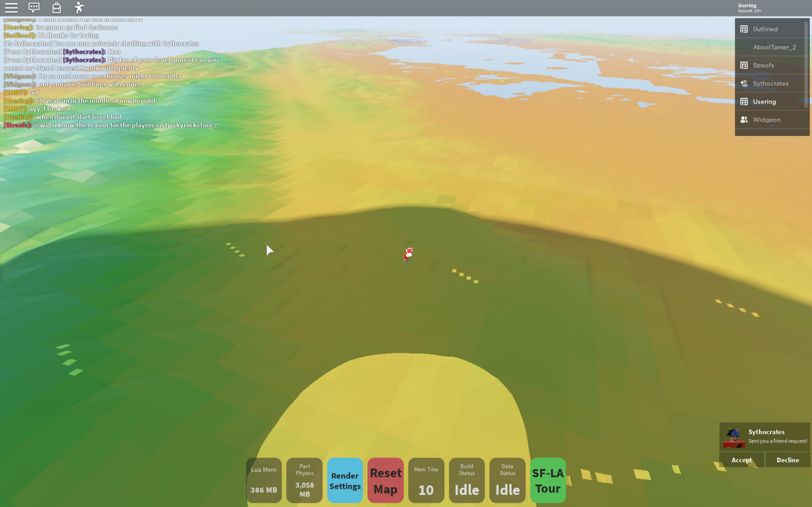Viewport: 812px width, 507px height.
Task: Expand the Part Physics stats panel
Action: pos(304,480)
